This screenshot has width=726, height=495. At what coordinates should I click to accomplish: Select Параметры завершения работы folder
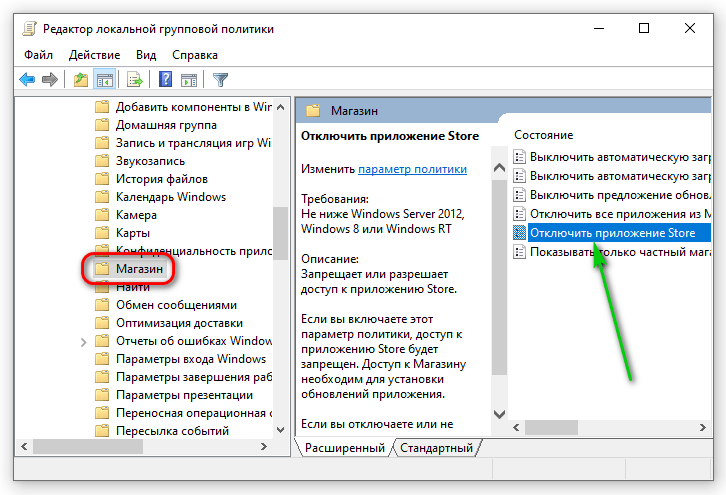194,377
